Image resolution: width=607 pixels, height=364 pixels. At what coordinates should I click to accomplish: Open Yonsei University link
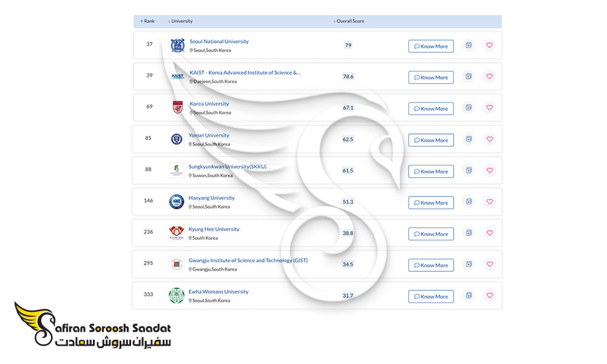pyautogui.click(x=209, y=135)
